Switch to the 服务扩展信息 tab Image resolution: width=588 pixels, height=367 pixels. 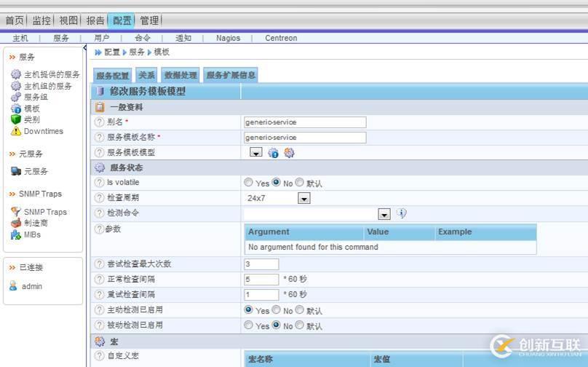tap(231, 75)
